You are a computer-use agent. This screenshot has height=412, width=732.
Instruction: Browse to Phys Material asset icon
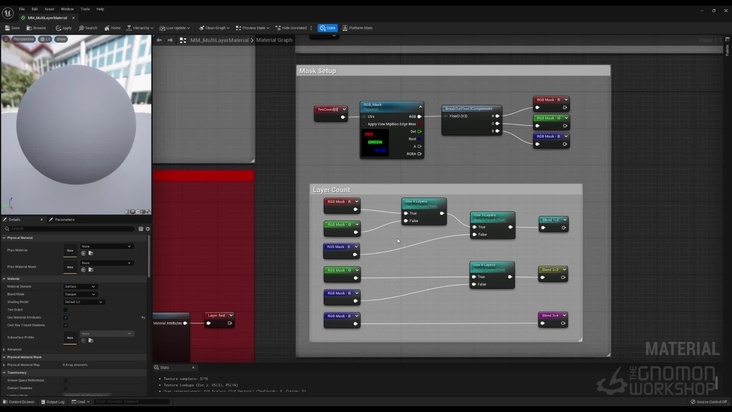(91, 253)
